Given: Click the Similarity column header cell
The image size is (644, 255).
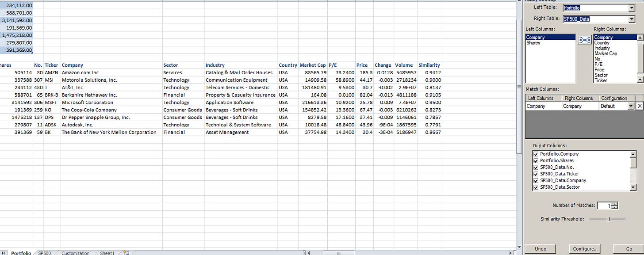Looking at the screenshot, I should tap(429, 65).
